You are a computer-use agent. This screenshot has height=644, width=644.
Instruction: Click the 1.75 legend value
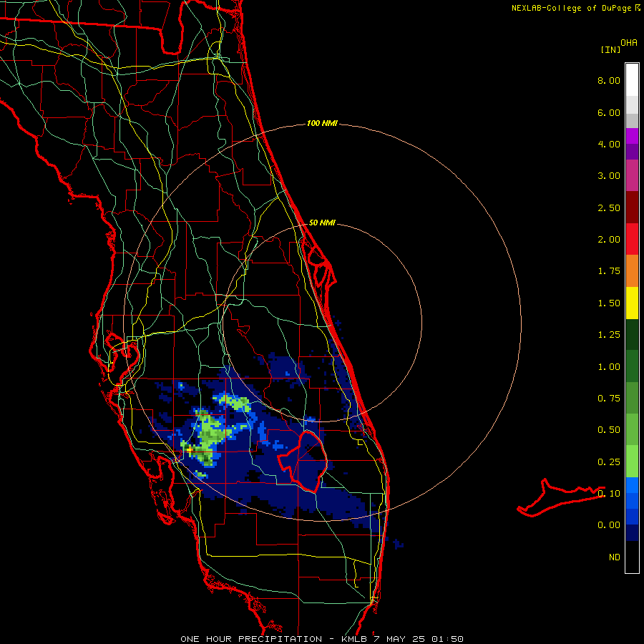coord(609,271)
